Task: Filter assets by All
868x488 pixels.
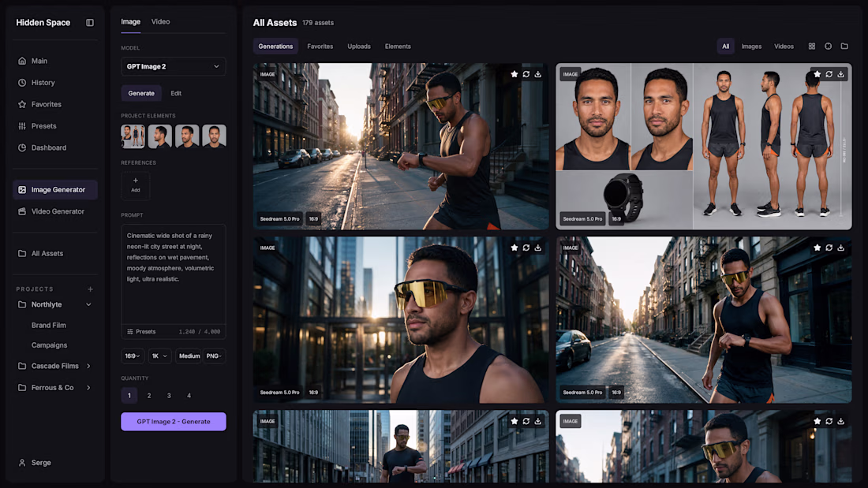Action: click(x=725, y=47)
